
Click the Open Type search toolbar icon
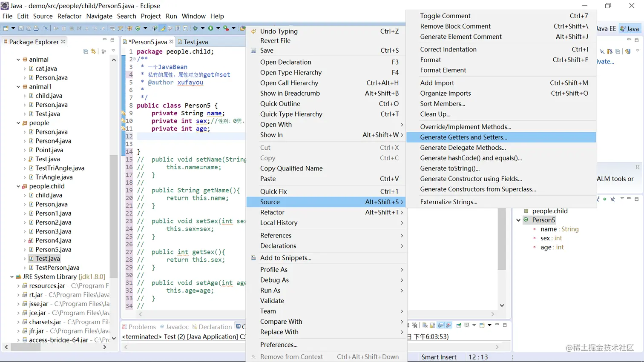pos(154,28)
